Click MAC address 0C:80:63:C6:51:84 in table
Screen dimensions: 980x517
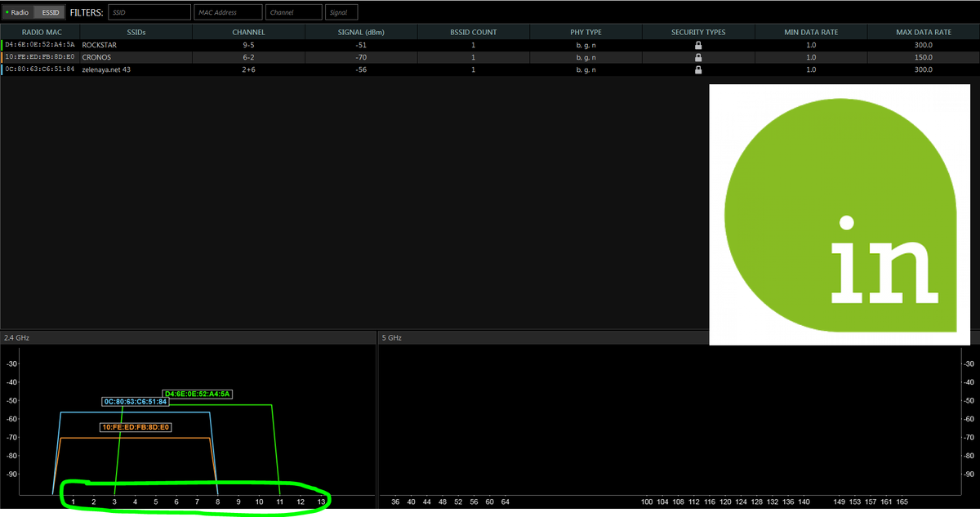[40, 69]
